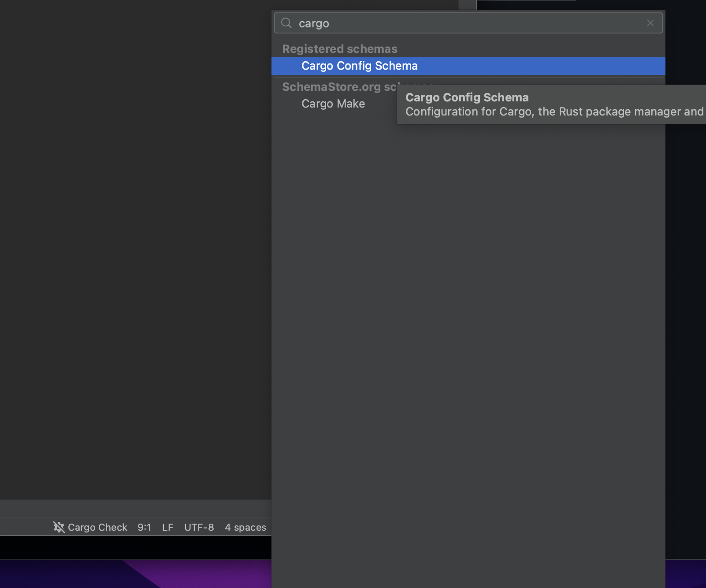Click the Registered schemas heading
The width and height of the screenshot is (706, 588).
point(340,49)
